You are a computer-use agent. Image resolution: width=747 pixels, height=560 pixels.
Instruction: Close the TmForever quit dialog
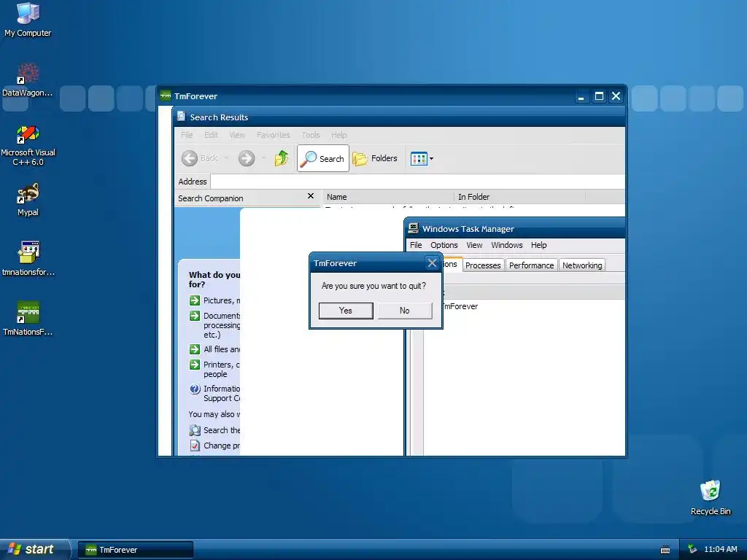432,262
